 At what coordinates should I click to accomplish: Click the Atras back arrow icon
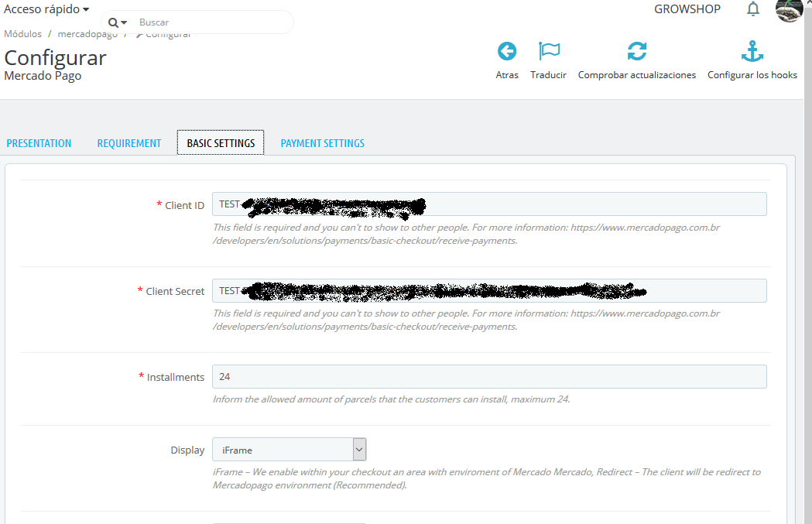507,51
